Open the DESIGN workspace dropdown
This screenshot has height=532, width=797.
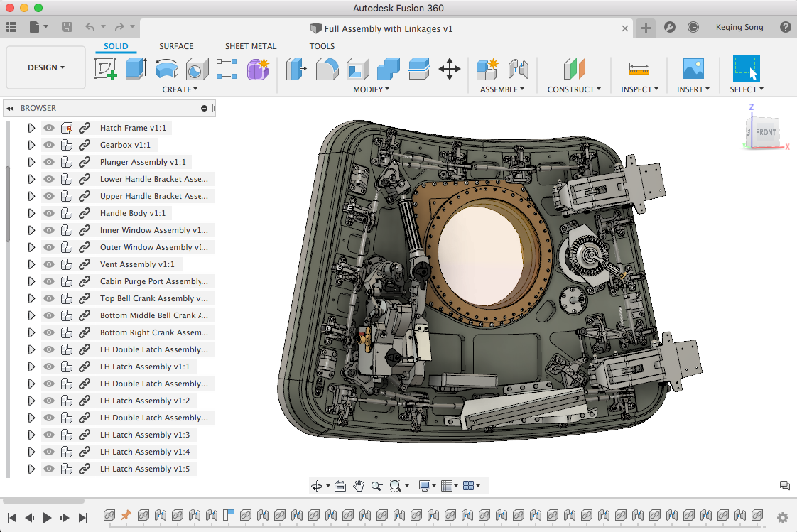tap(46, 67)
